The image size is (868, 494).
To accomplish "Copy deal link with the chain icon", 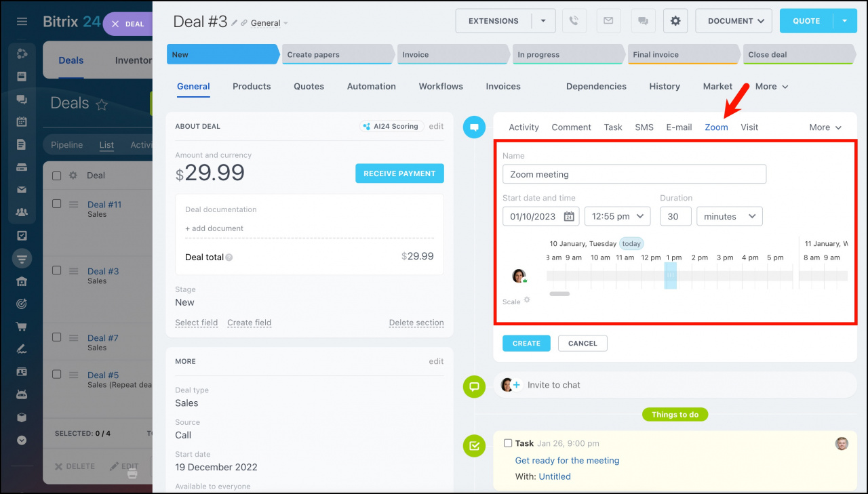I will [244, 23].
